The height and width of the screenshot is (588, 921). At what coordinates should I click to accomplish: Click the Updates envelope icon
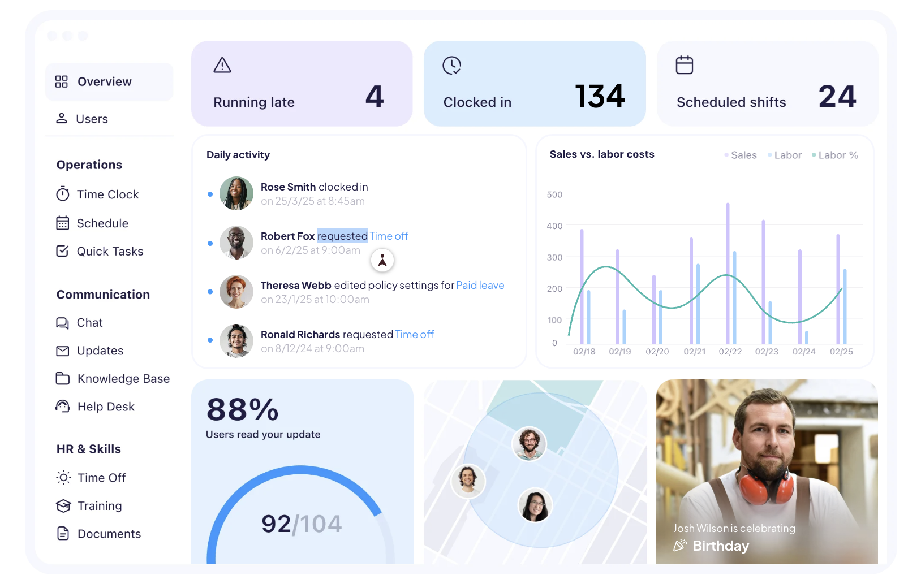click(x=63, y=351)
